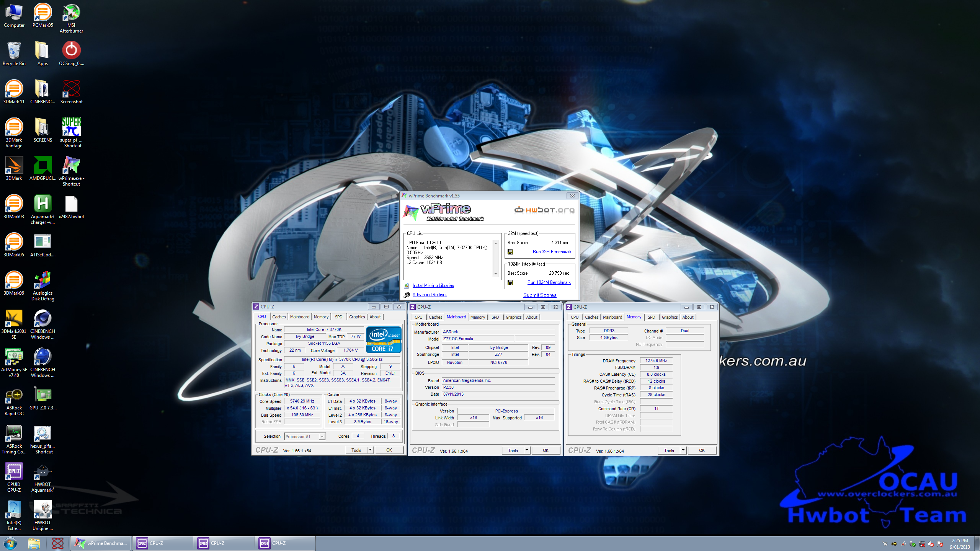Open Tools dropdown arrow in CPU tab window
980x551 pixels.
pyautogui.click(x=371, y=450)
